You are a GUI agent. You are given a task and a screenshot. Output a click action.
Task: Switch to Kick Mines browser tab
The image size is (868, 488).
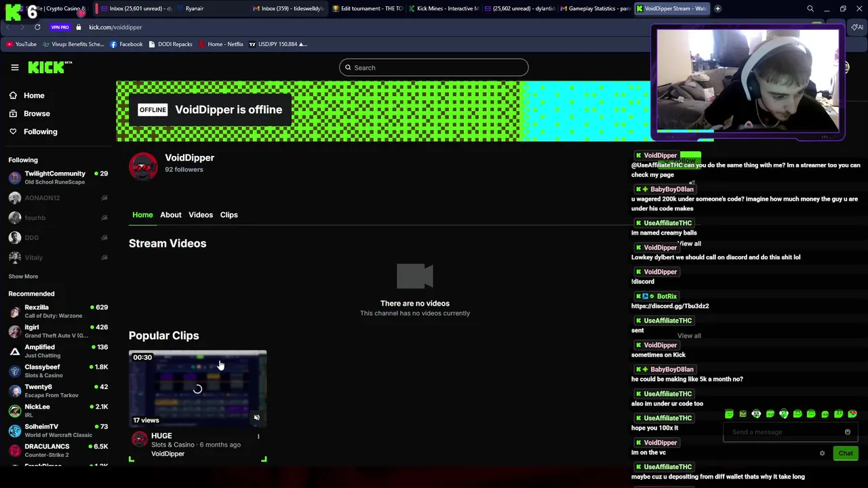pyautogui.click(x=444, y=9)
